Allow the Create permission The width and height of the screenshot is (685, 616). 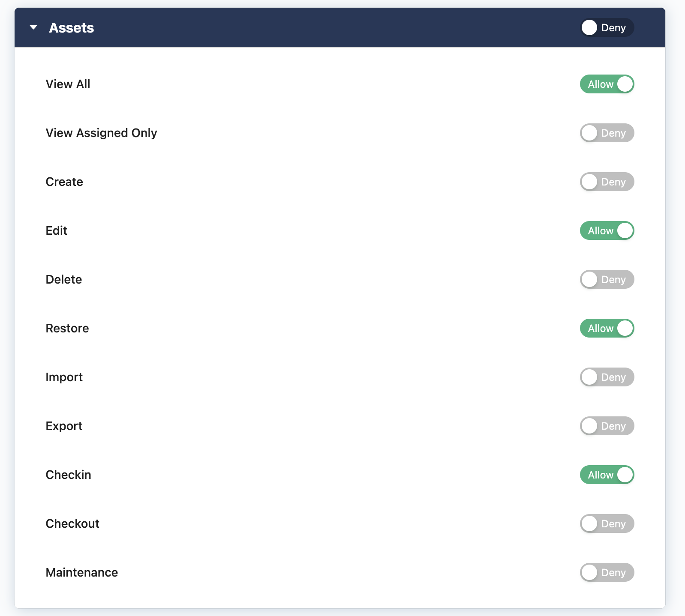(x=607, y=182)
